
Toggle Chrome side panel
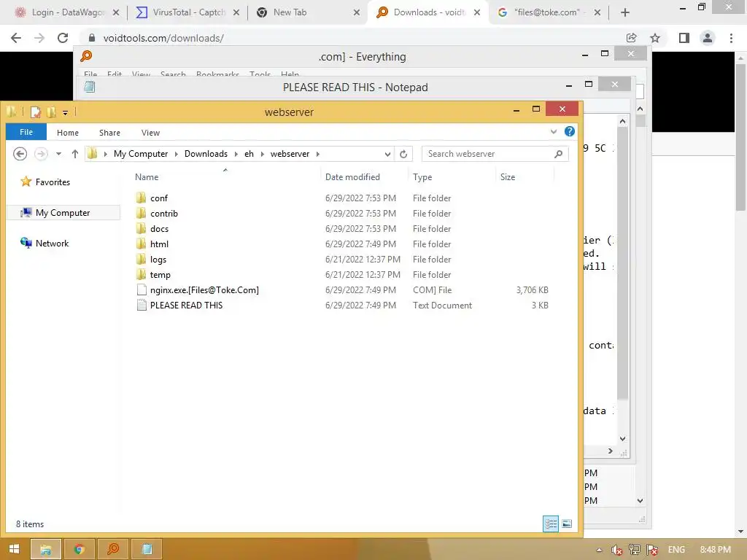[684, 38]
